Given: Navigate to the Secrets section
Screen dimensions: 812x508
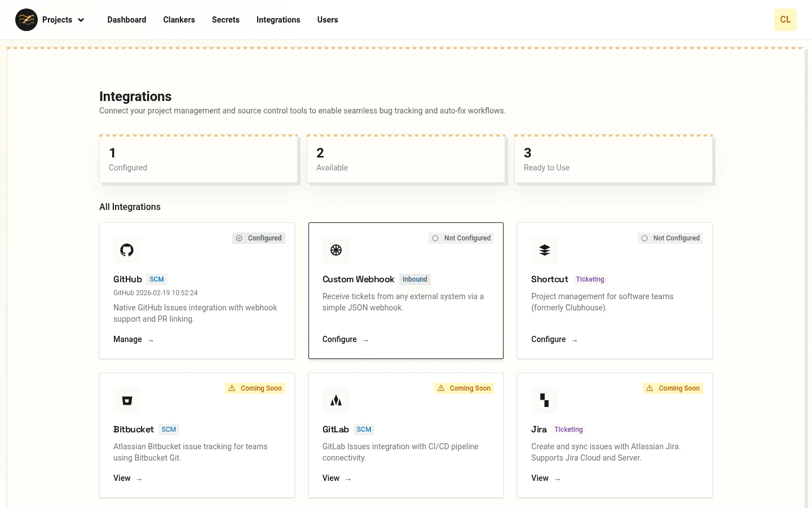Looking at the screenshot, I should click(226, 20).
